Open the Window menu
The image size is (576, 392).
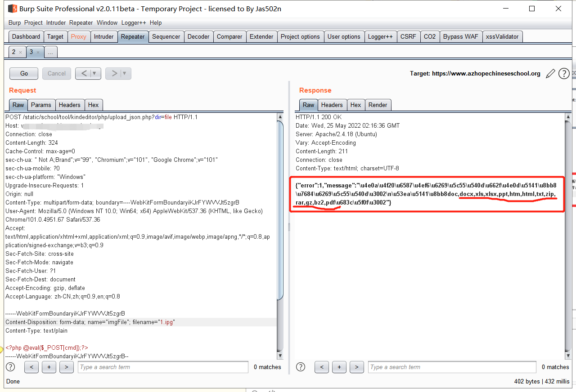pyautogui.click(x=107, y=22)
